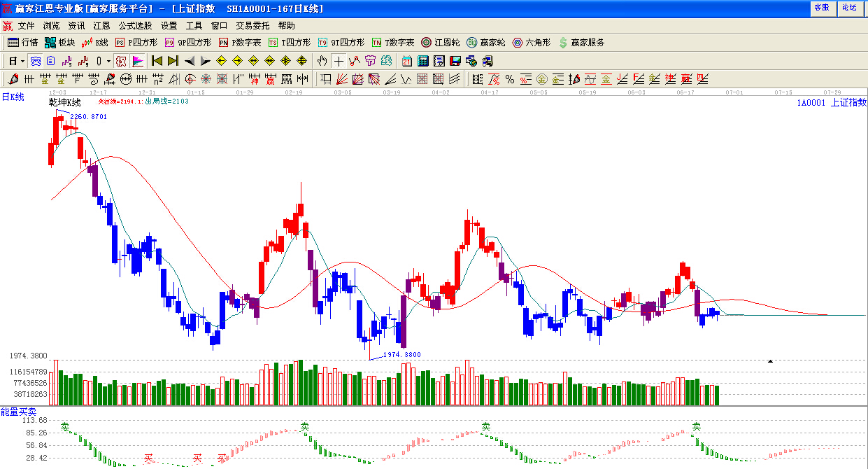Toggle the crosshair cursor button
868x469 pixels.
[339, 61]
